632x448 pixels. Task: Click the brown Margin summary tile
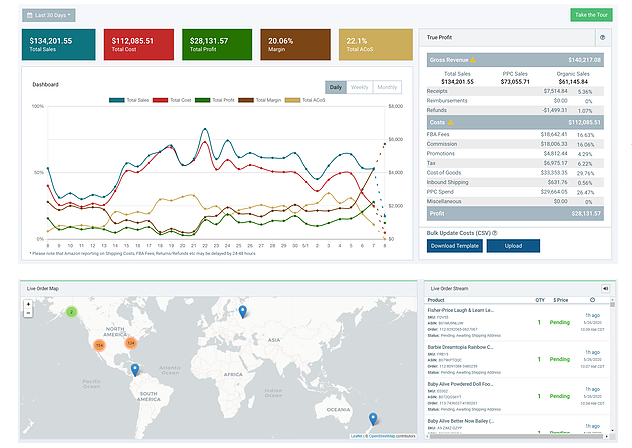pos(292,45)
